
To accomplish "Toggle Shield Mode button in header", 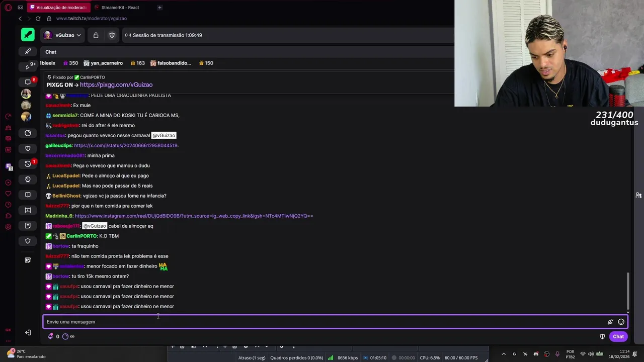I will (112, 35).
